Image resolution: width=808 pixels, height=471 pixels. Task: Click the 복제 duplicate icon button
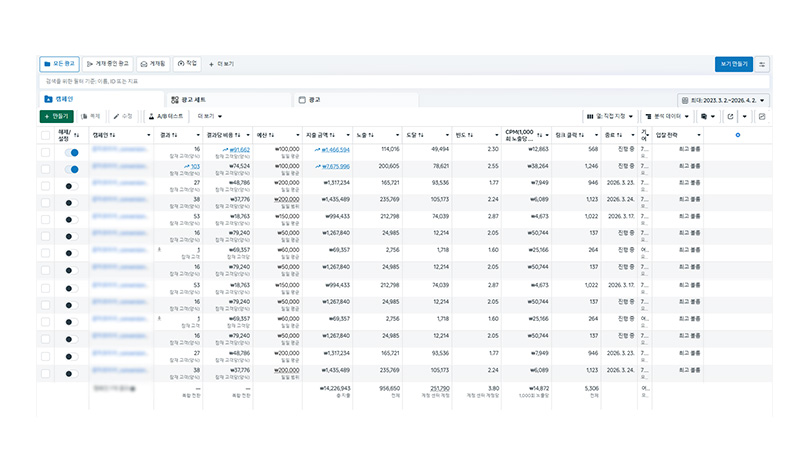click(x=91, y=116)
